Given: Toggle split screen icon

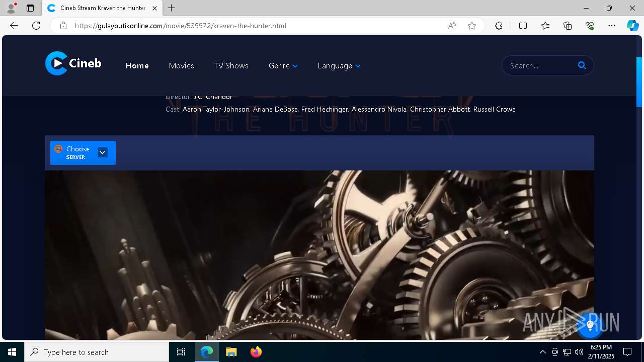Looking at the screenshot, I should 523,26.
